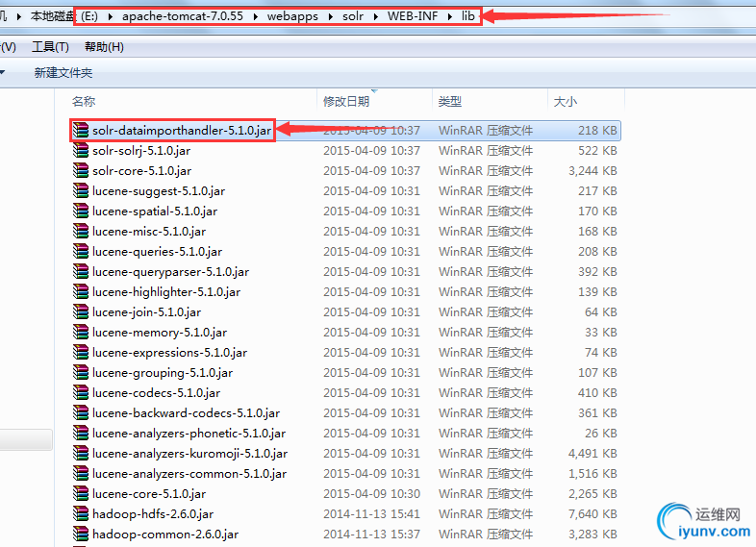The image size is (756, 547).
Task: Select file name lucene-analyzers-phonetic-5.1.0.jar
Action: (x=189, y=435)
